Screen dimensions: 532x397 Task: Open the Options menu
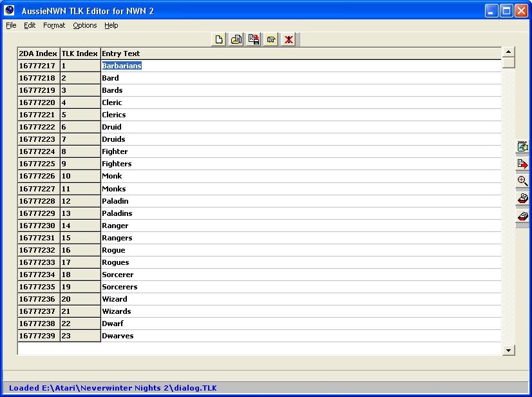pos(84,25)
